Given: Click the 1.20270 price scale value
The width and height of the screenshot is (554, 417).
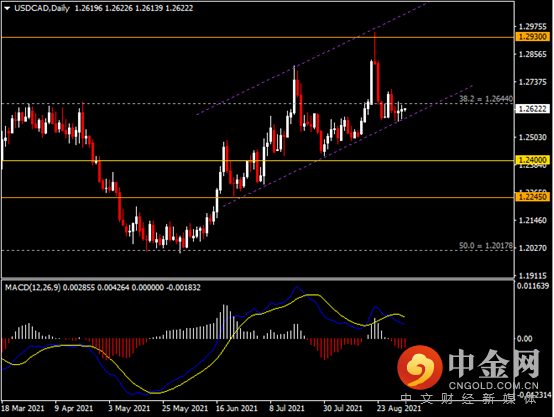Looking at the screenshot, I should [x=532, y=248].
